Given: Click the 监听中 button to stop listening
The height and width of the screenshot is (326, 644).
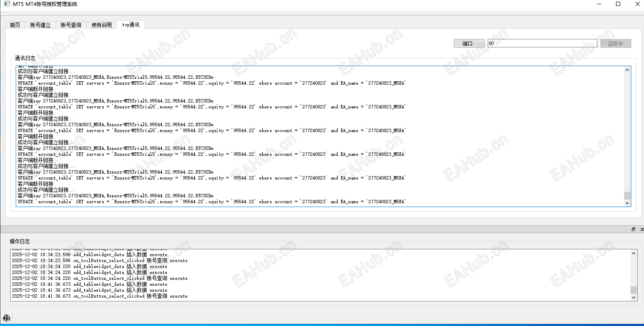Looking at the screenshot, I should (615, 43).
